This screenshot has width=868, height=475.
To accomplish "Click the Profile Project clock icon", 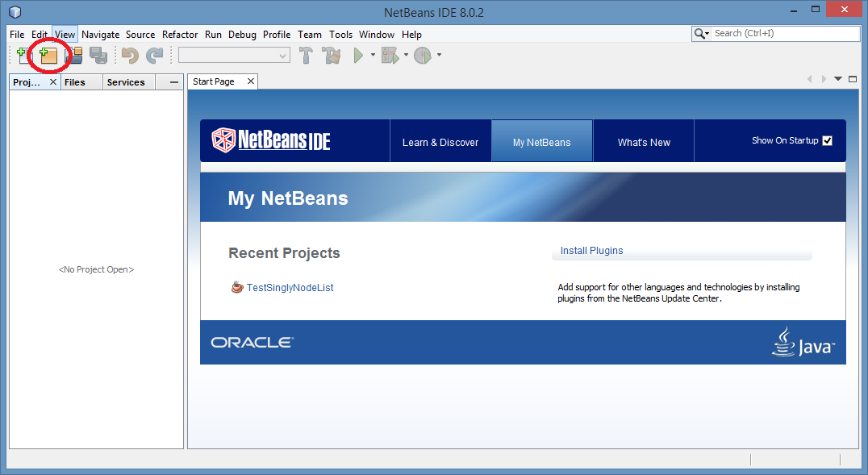I will (x=424, y=56).
